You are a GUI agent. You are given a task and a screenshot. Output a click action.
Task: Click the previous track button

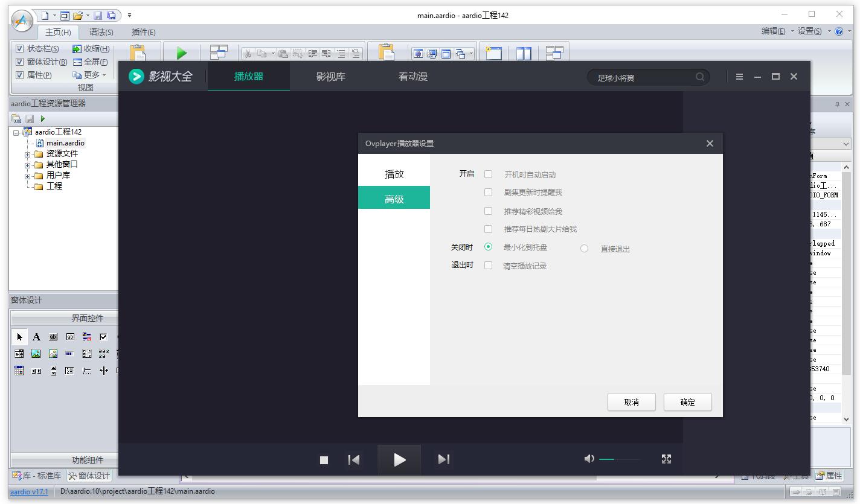[x=354, y=460]
